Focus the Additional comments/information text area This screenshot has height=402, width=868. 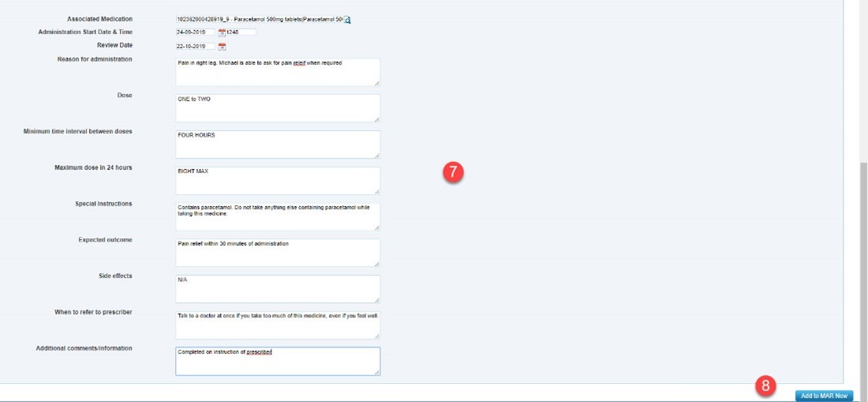point(277,361)
